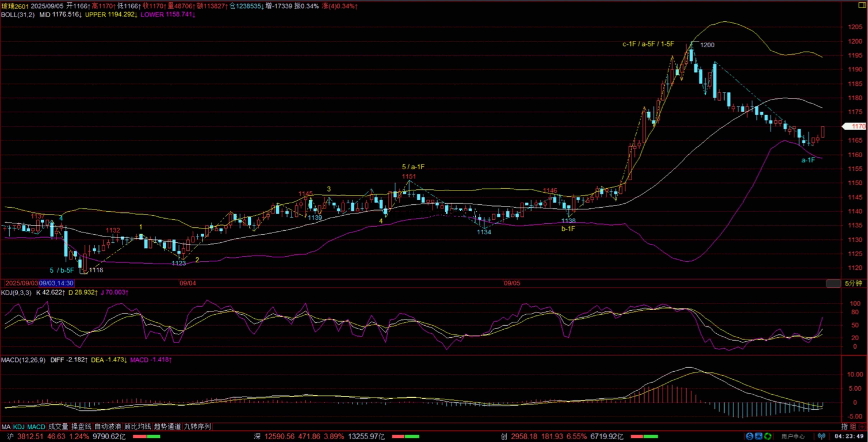Click the 1170 current price marker
Screen dimensions: 868x442
(x=856, y=126)
